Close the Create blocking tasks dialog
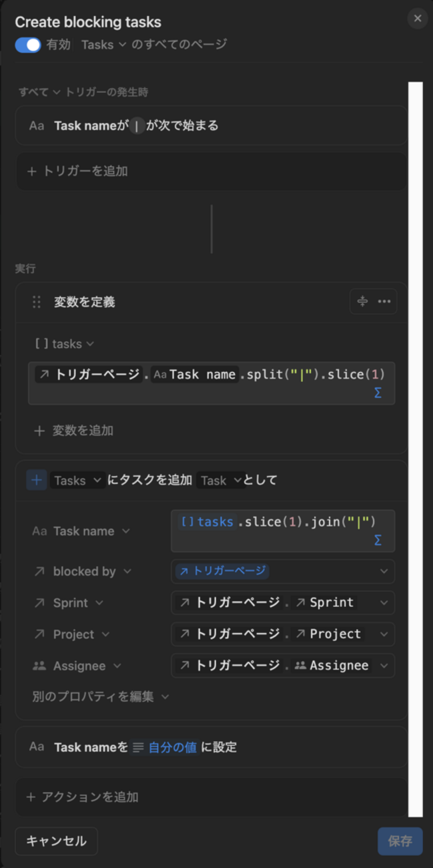This screenshot has width=433, height=868. pyautogui.click(x=418, y=19)
